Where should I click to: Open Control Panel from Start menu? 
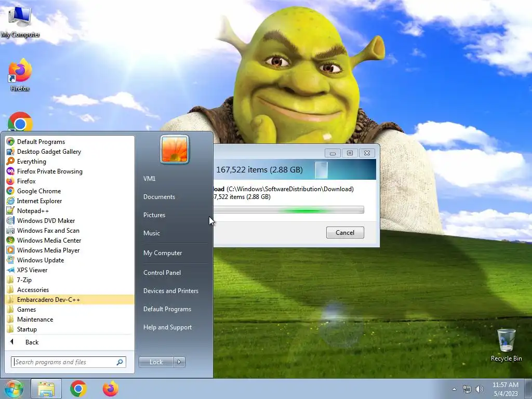pyautogui.click(x=162, y=272)
